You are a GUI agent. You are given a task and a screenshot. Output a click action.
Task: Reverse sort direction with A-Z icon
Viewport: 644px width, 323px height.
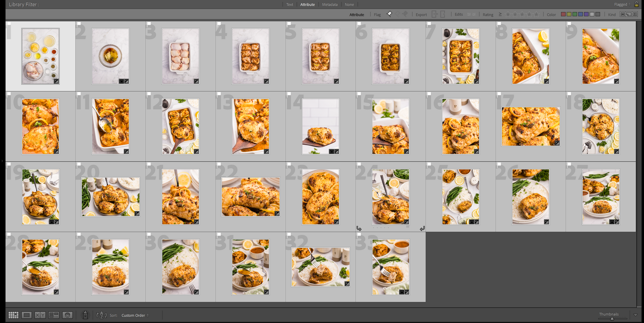[x=101, y=315]
